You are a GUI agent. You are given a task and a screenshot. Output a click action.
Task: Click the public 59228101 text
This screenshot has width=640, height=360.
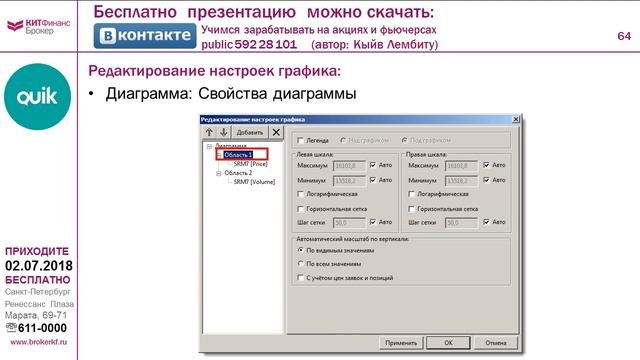click(x=249, y=44)
